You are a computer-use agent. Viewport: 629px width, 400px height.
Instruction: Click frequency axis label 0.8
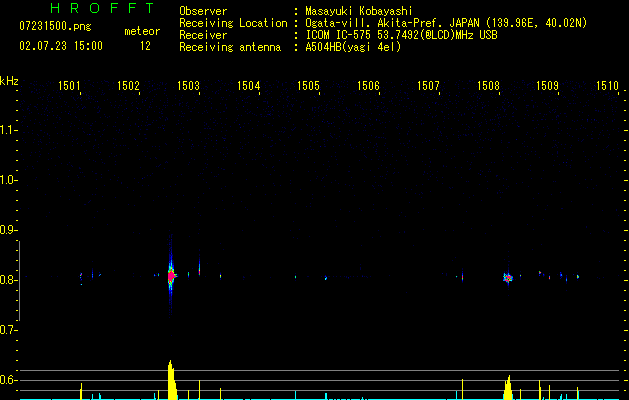(7, 280)
